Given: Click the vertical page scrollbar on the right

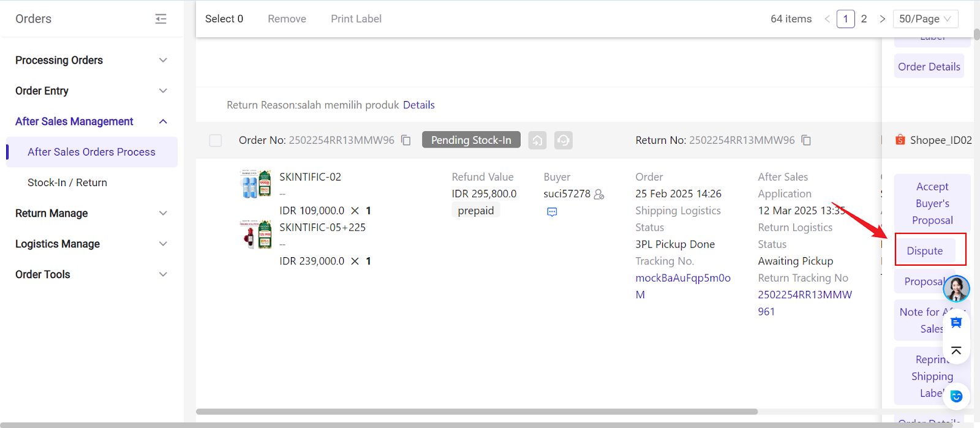Looking at the screenshot, I should coord(976,35).
